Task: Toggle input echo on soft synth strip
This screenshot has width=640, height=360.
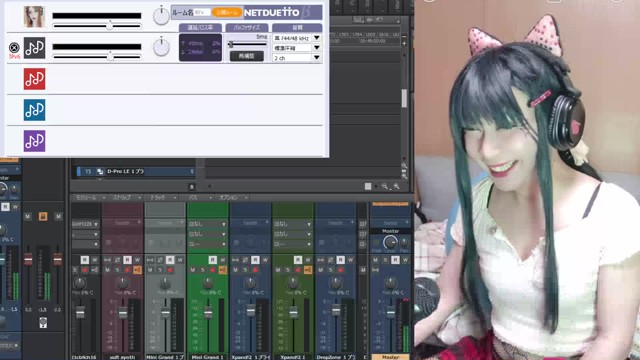Action: pos(137,270)
